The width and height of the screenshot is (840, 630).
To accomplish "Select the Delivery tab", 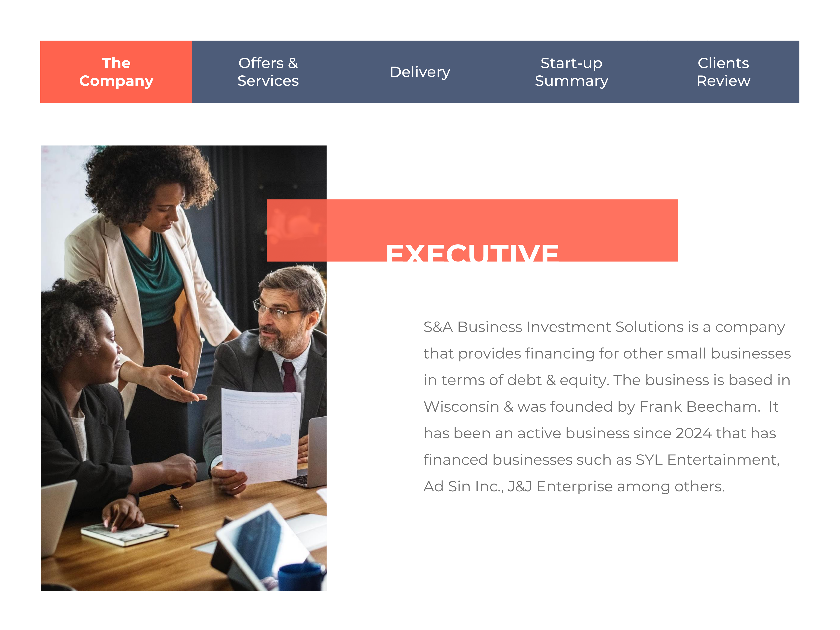I will tap(420, 72).
